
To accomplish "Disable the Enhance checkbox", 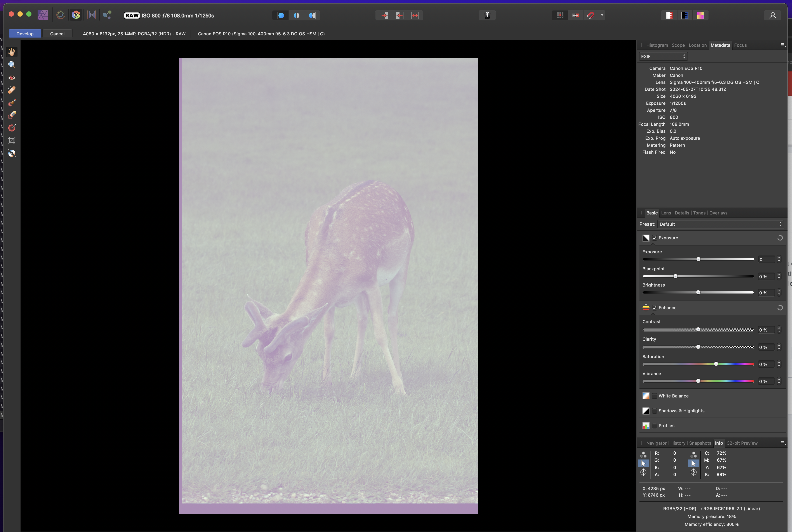I will click(x=654, y=308).
